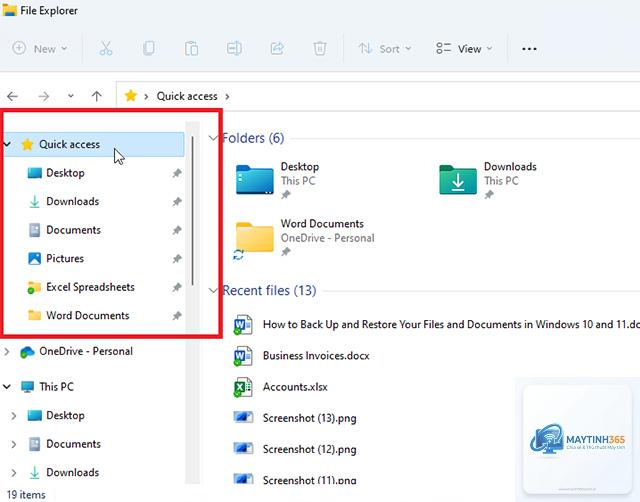Expand Documents under This PC
This screenshot has width=640, height=502.
coord(13,444)
